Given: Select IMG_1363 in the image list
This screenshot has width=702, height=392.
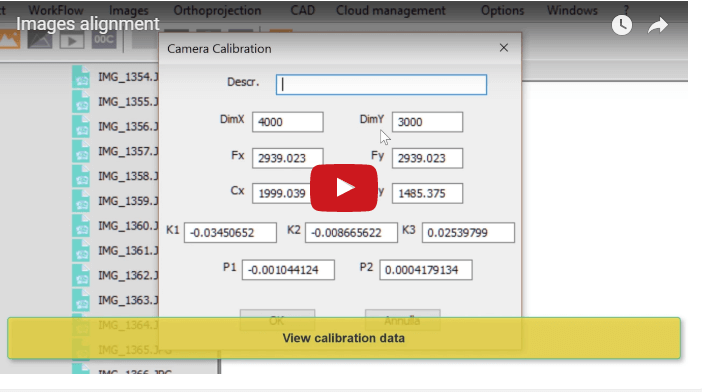Looking at the screenshot, I should coord(115,300).
